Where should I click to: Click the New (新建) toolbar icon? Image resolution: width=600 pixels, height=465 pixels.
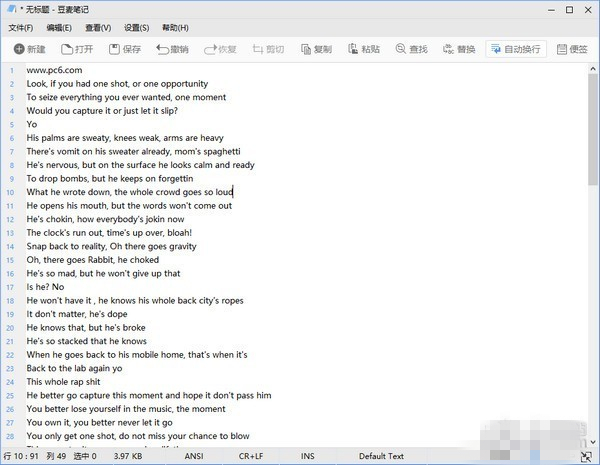tap(19, 49)
